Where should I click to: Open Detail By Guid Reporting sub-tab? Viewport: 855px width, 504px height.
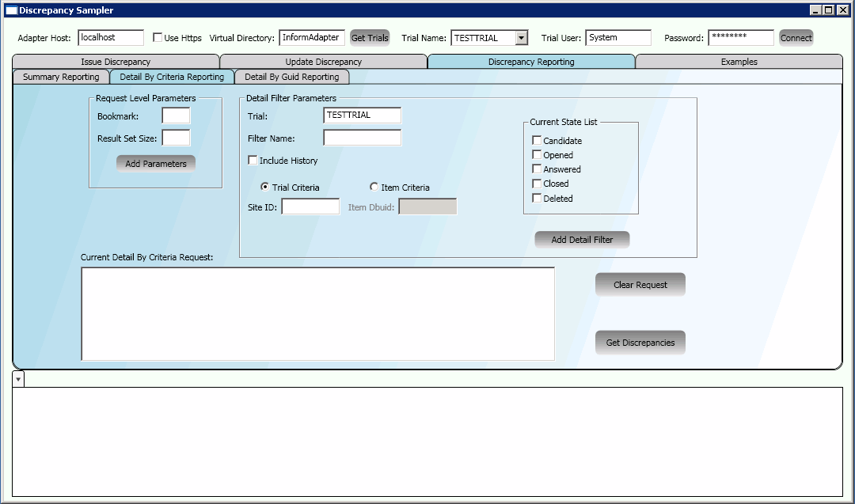click(x=291, y=77)
